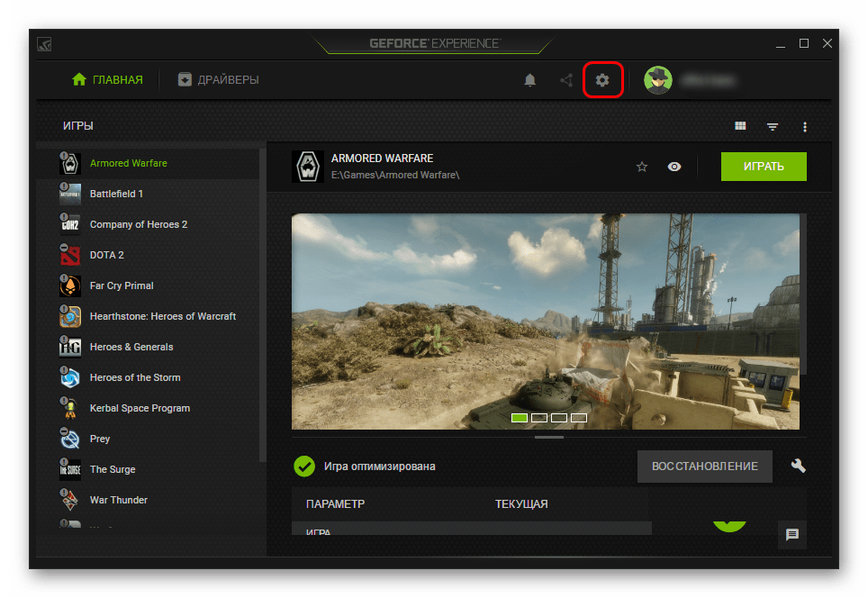Expand the details panel drag handle
The width and height of the screenshot is (868, 598).
pos(549,438)
